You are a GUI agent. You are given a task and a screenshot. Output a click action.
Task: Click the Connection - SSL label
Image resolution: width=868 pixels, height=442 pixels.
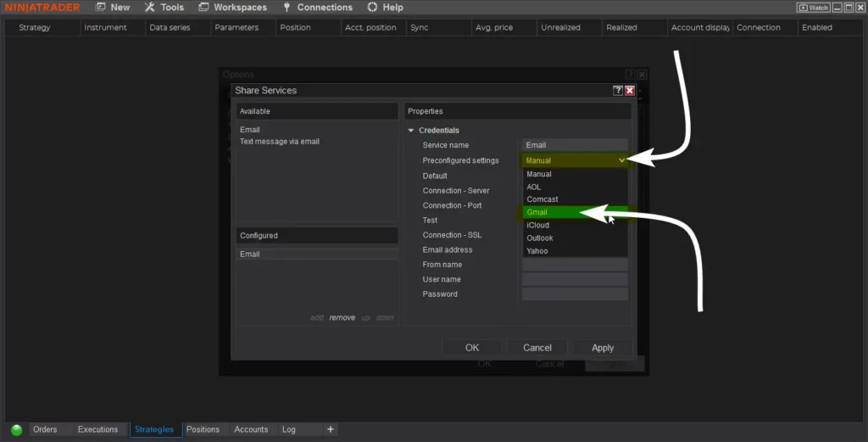[452, 235]
